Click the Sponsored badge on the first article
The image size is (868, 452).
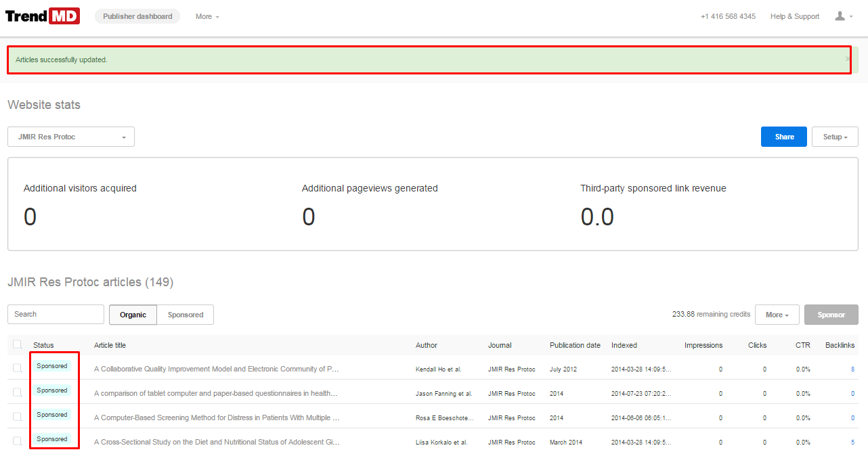click(x=52, y=366)
